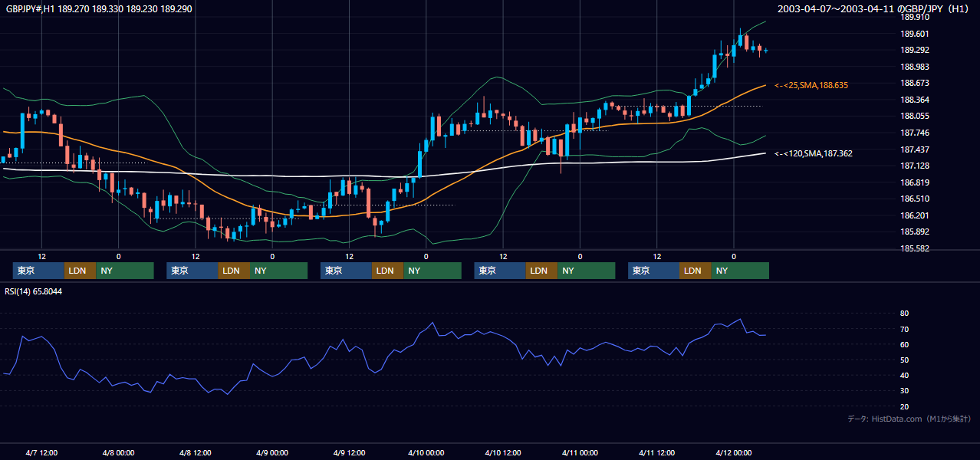Click the 120 SMA 187.362 label

(814, 153)
